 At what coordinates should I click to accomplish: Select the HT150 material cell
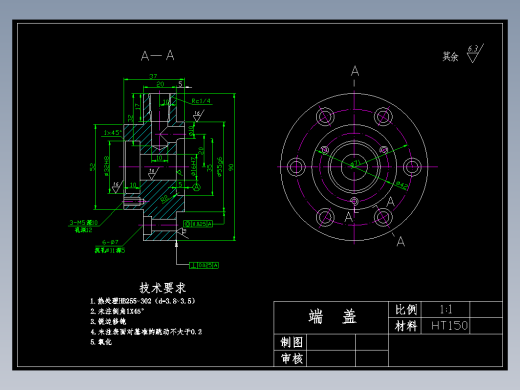tap(446, 326)
